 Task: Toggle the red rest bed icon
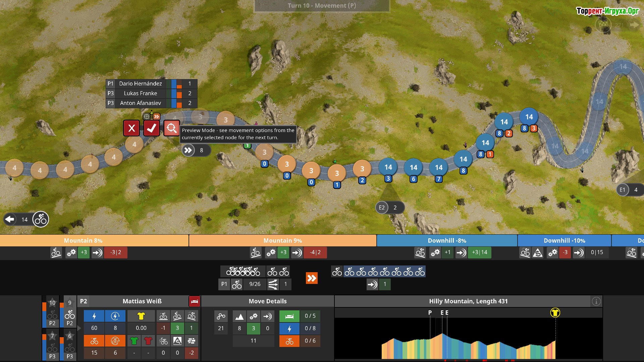[194, 301]
